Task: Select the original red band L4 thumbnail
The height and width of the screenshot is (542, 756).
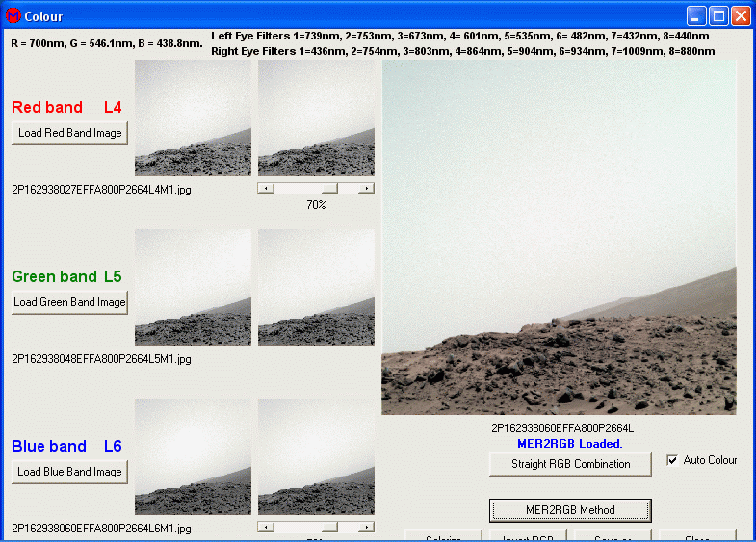Action: point(193,117)
